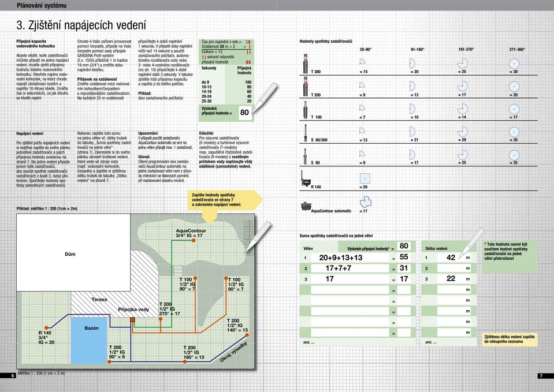Click the '181-270°' column header

(466, 50)
